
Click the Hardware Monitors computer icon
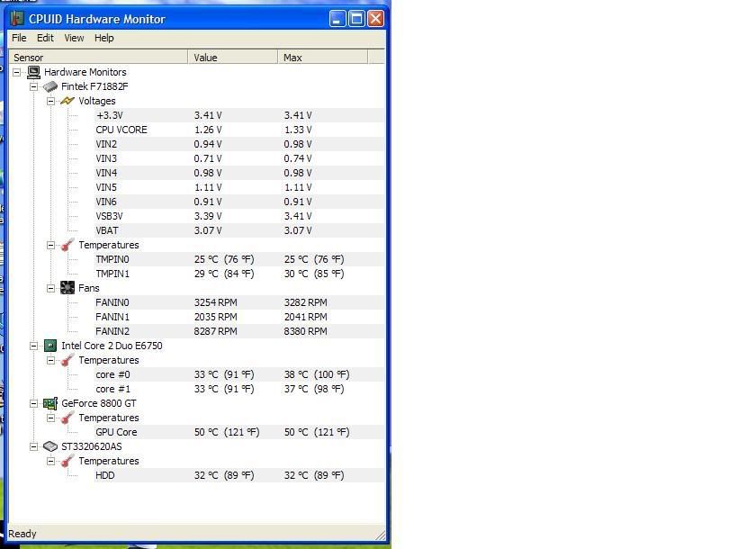pos(33,72)
